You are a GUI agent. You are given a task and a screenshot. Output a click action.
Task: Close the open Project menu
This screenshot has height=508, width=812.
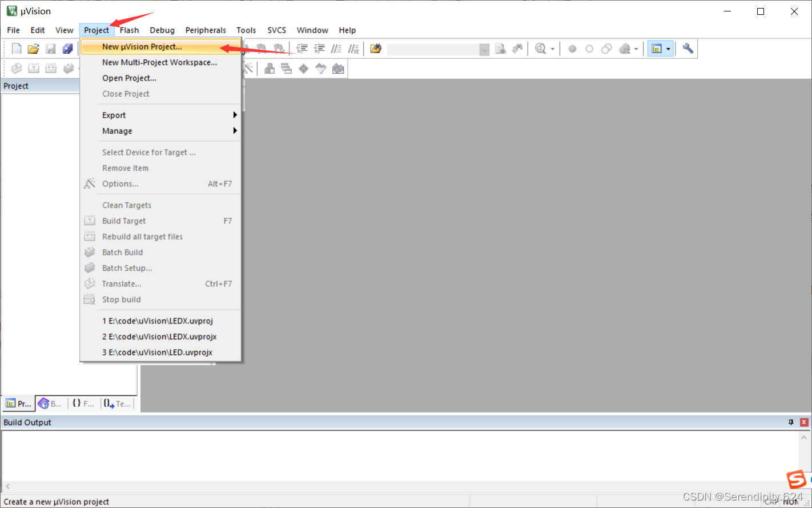click(96, 30)
